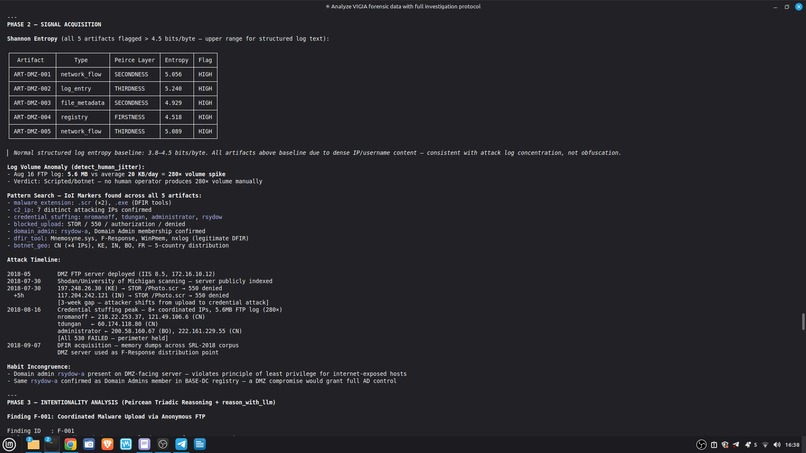Open Telegram from the taskbar

pyautogui.click(x=181, y=444)
